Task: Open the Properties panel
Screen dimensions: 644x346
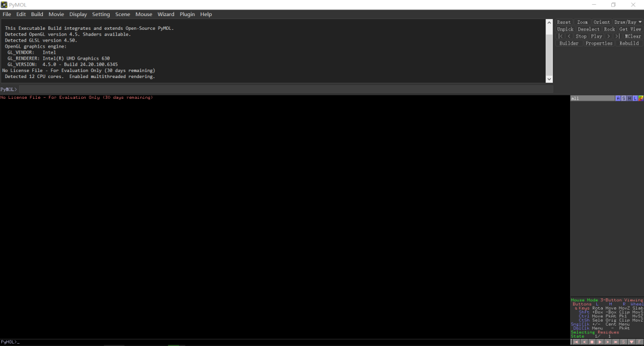Action: pos(599,43)
